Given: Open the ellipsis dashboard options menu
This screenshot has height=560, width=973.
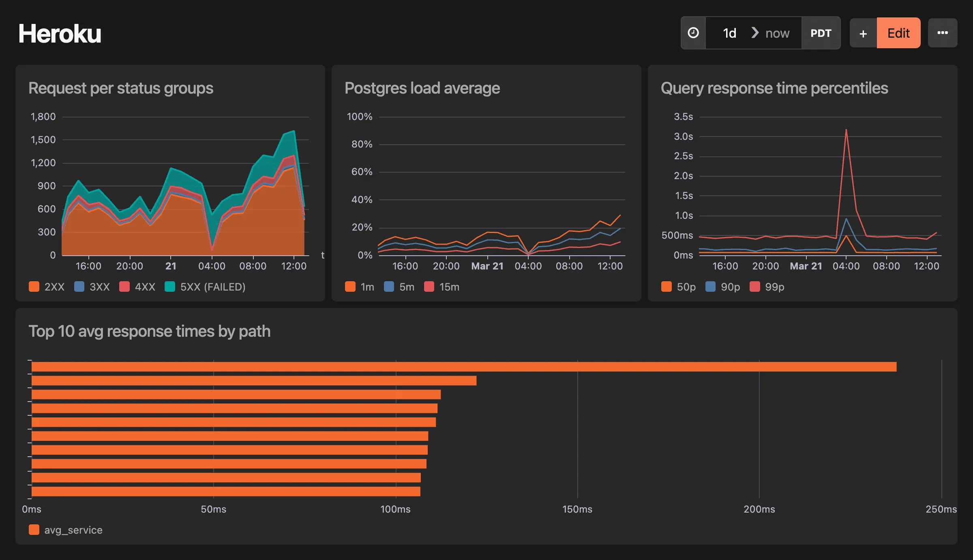Looking at the screenshot, I should (x=943, y=33).
